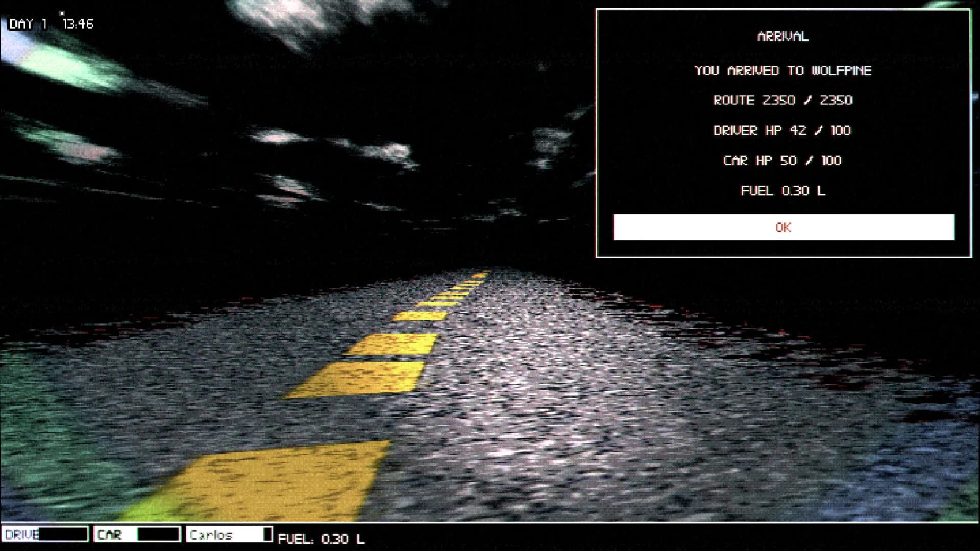Select the DRIVE health bar
980x551 pixels.
(45, 534)
